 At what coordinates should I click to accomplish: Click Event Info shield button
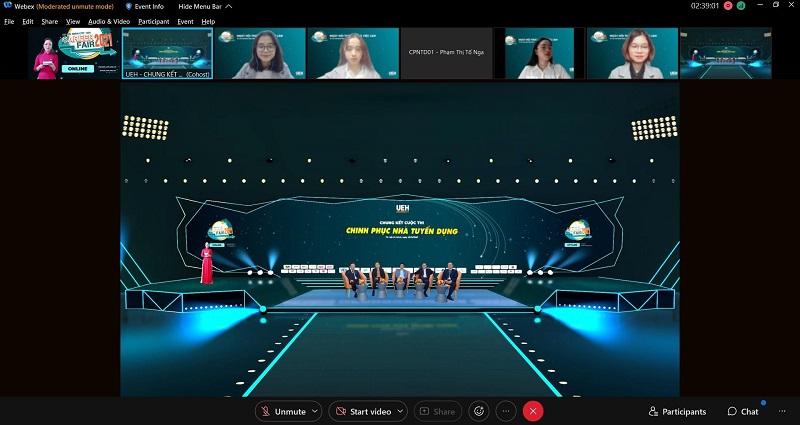pos(144,6)
